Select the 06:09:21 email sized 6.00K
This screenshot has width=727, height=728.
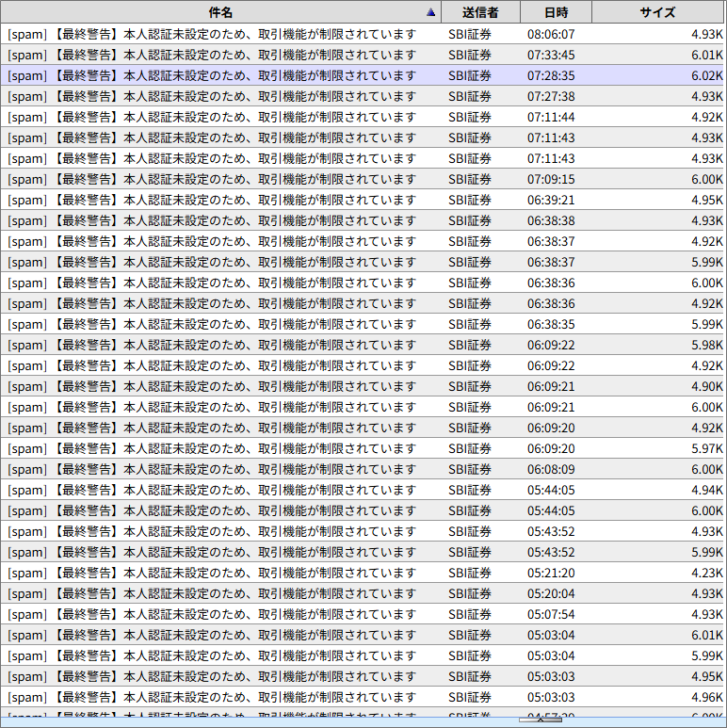(363, 407)
